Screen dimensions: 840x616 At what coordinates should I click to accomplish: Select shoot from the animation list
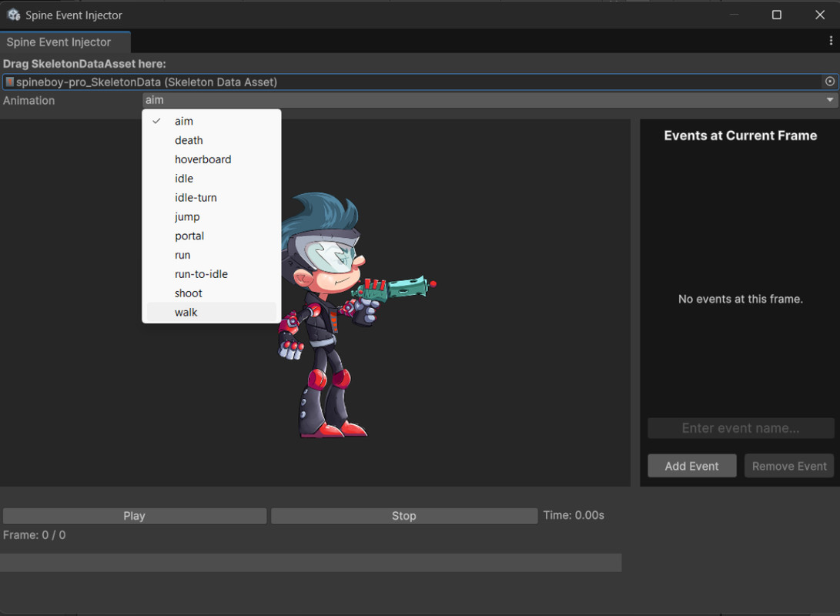coord(212,293)
